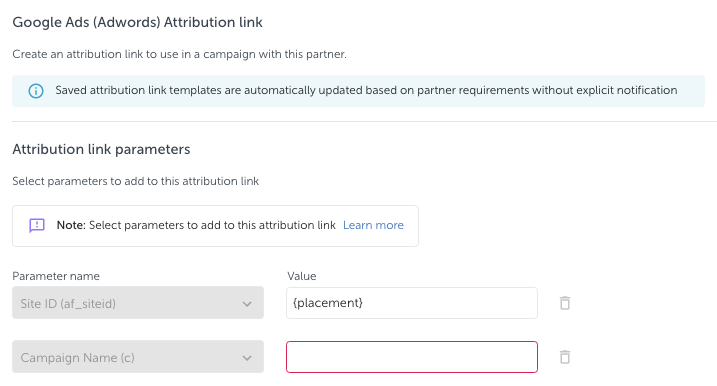Click the Google Ads (Adwords) Attribution link heading
Screen dimensions: 717x386
(x=138, y=22)
